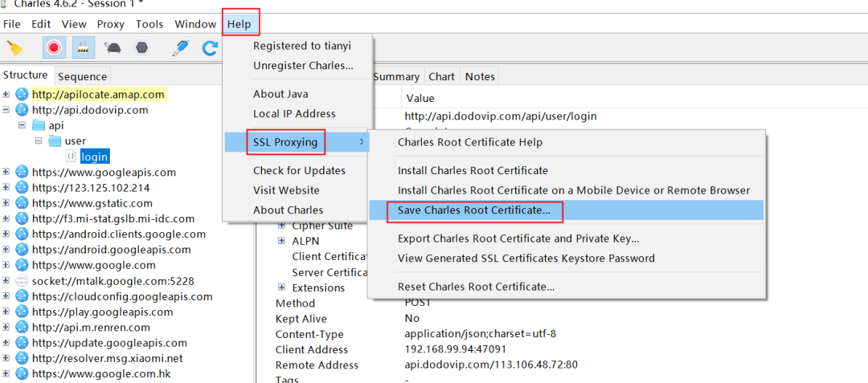Click the socket icon for mtalk.google.com
This screenshot has height=383, width=868.
click(x=22, y=281)
